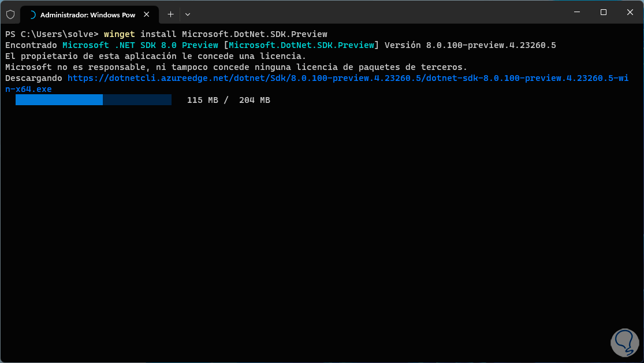Click the '115 MB / 204 MB' progress text
Image resolution: width=644 pixels, height=363 pixels.
[x=228, y=100]
